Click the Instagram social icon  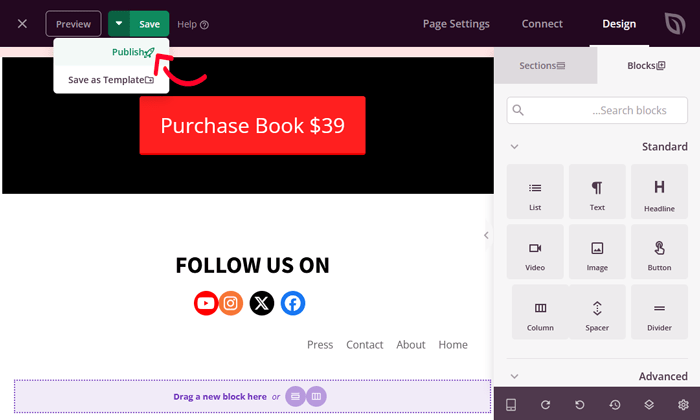231,303
